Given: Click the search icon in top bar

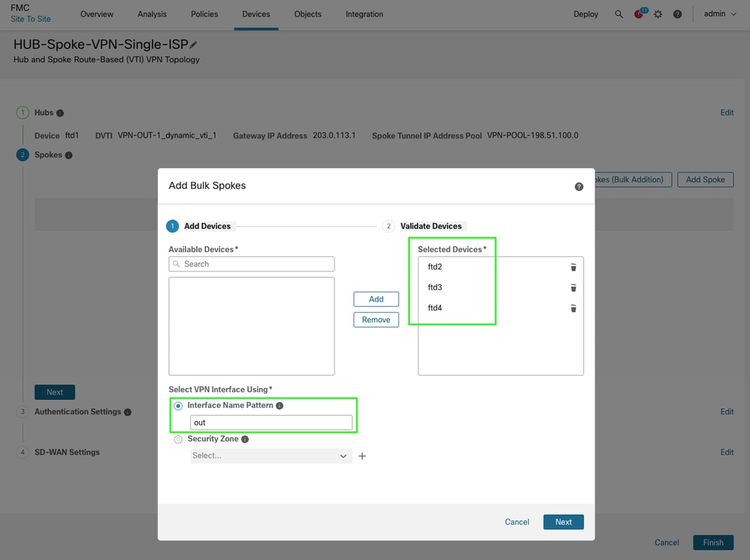Looking at the screenshot, I should click(x=618, y=14).
